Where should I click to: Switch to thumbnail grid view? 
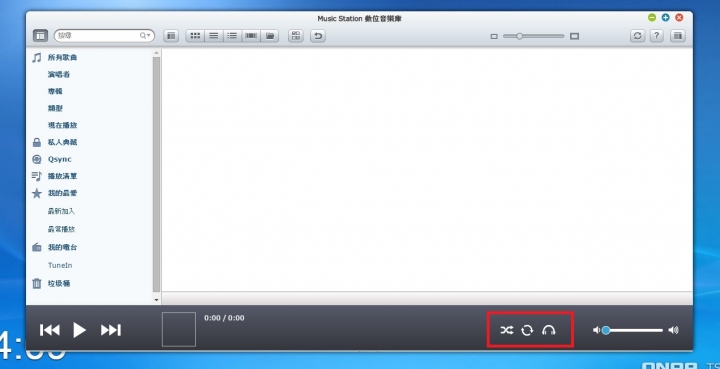195,35
